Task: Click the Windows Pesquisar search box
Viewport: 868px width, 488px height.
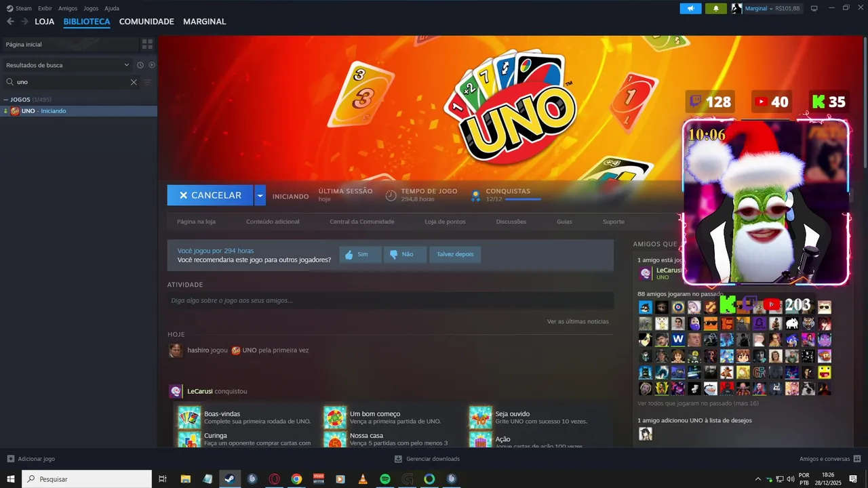Action: pyautogui.click(x=87, y=479)
